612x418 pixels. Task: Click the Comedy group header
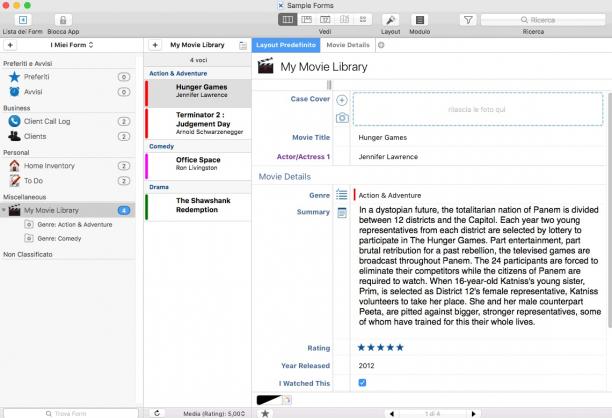pos(161,146)
